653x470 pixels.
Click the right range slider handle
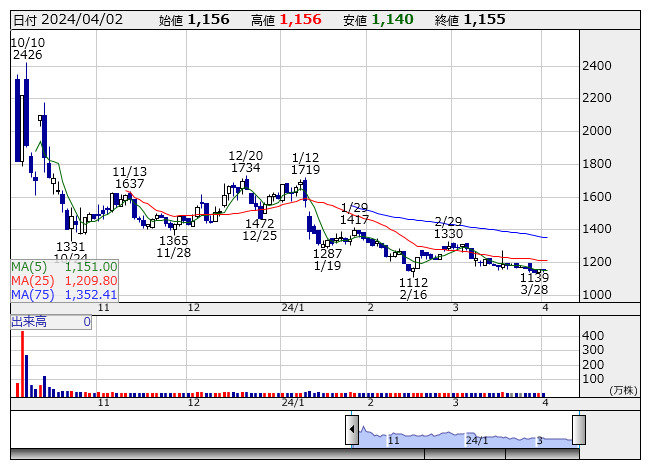click(x=578, y=430)
